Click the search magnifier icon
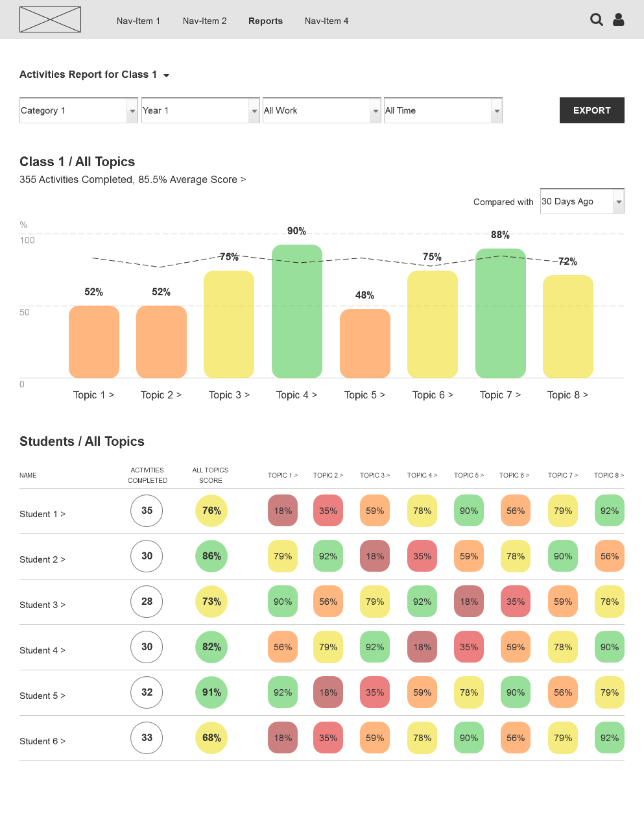This screenshot has height=817, width=644. pos(596,20)
